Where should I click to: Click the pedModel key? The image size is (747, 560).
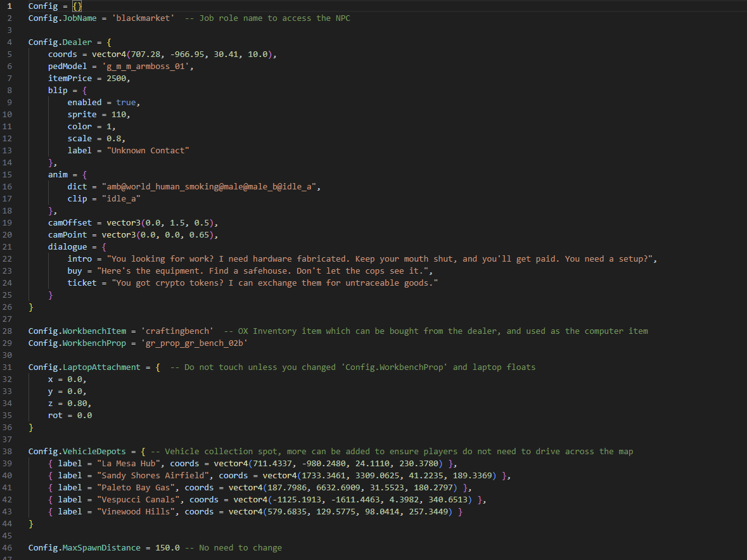coord(67,67)
